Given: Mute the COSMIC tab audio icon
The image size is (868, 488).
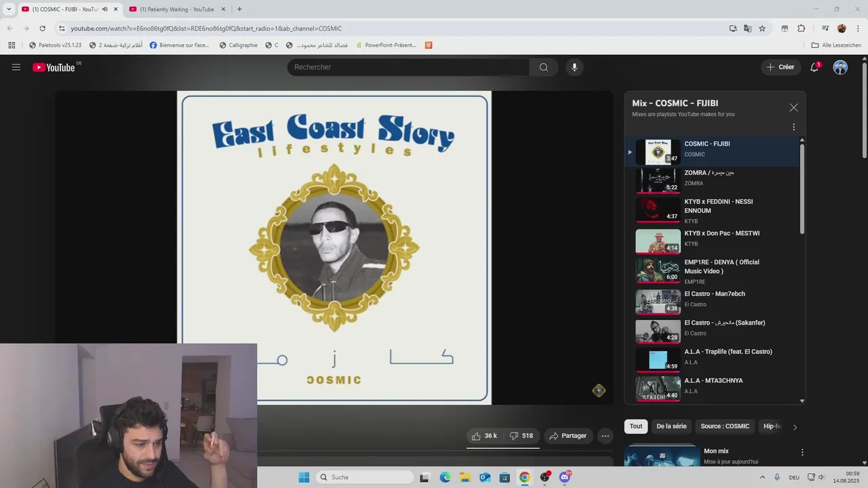Looking at the screenshot, I should coord(104,9).
